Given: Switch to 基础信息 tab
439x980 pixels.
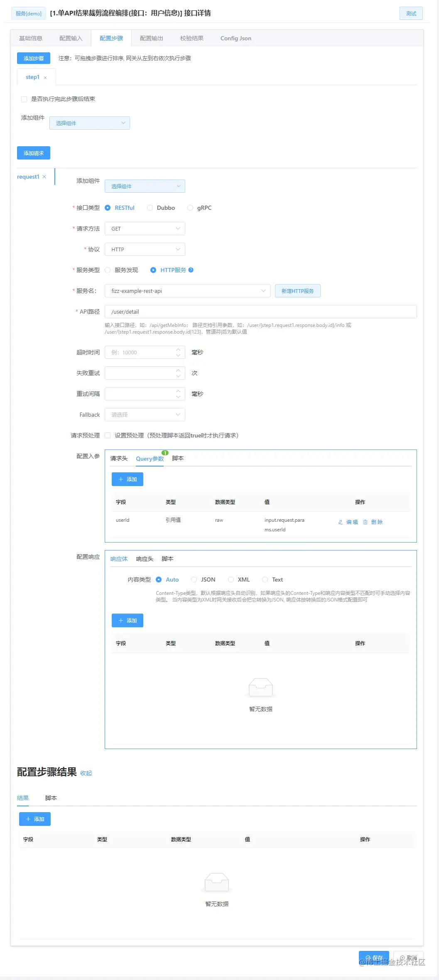Looking at the screenshot, I should coord(31,38).
